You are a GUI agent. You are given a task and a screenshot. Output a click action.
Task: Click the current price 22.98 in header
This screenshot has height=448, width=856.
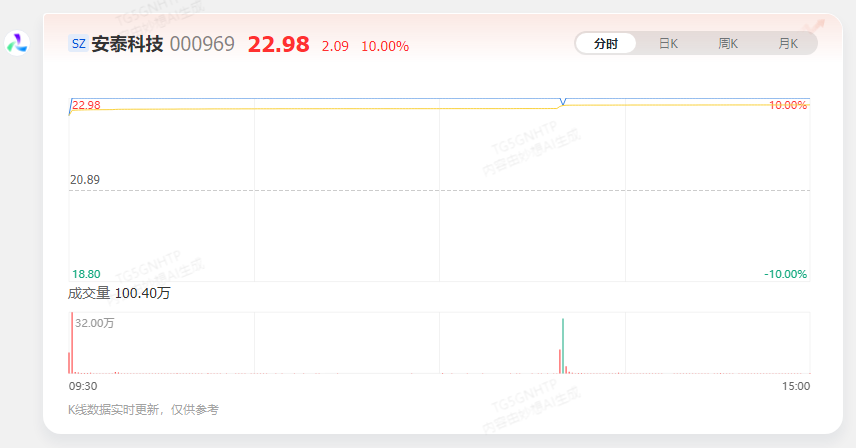(x=278, y=44)
